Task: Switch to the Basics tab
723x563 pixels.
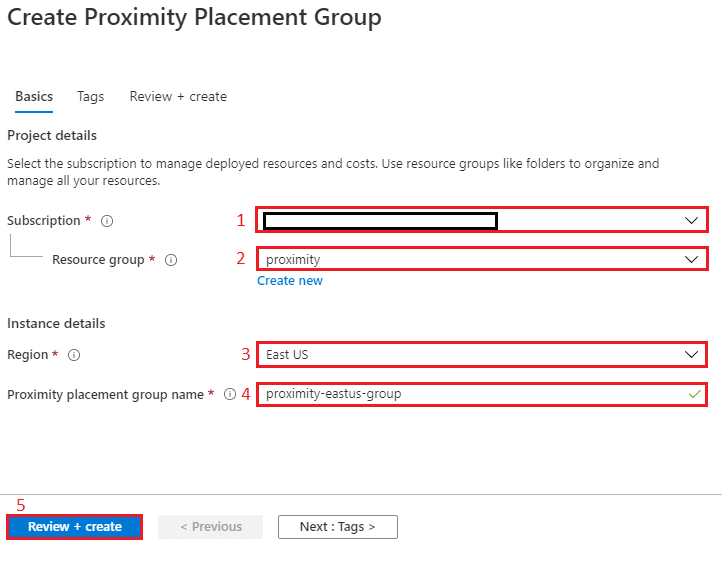Action: [34, 97]
